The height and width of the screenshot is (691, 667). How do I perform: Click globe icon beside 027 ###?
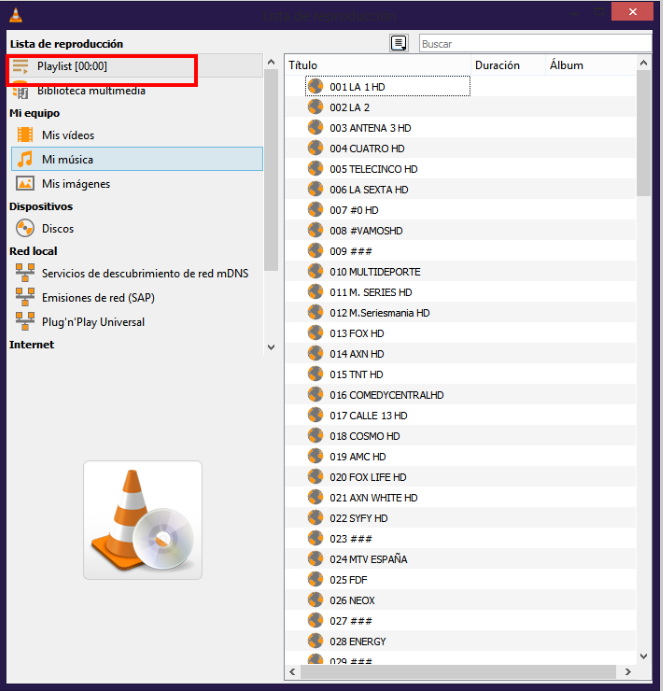coord(315,620)
